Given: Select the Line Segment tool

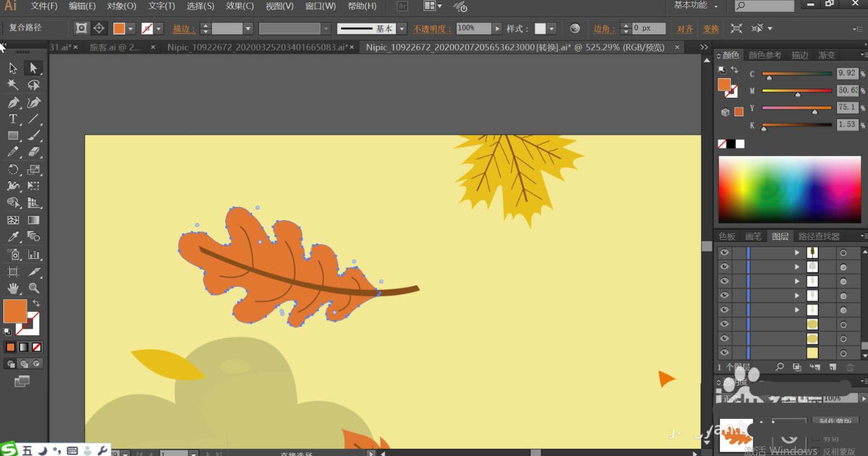Looking at the screenshot, I should pos(33,119).
